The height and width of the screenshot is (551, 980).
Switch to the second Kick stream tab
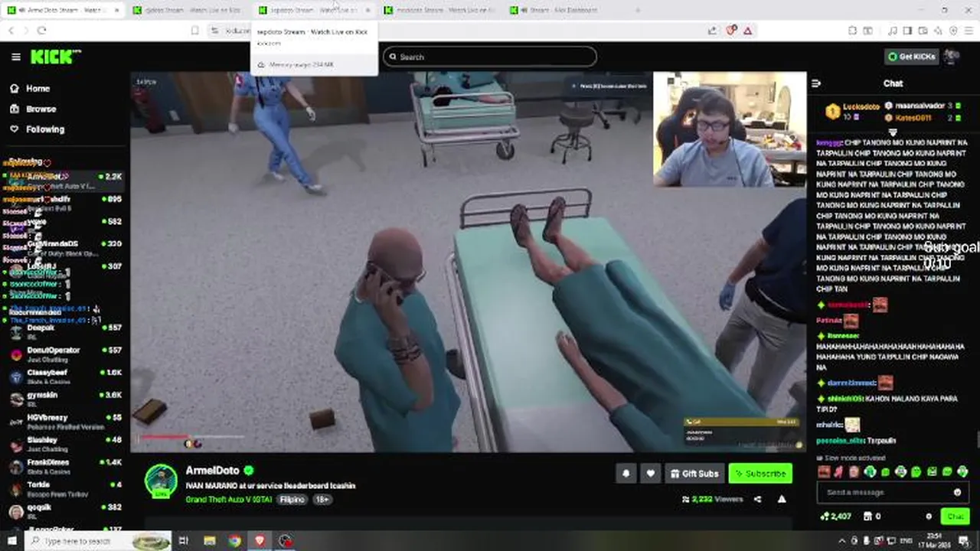click(x=188, y=10)
